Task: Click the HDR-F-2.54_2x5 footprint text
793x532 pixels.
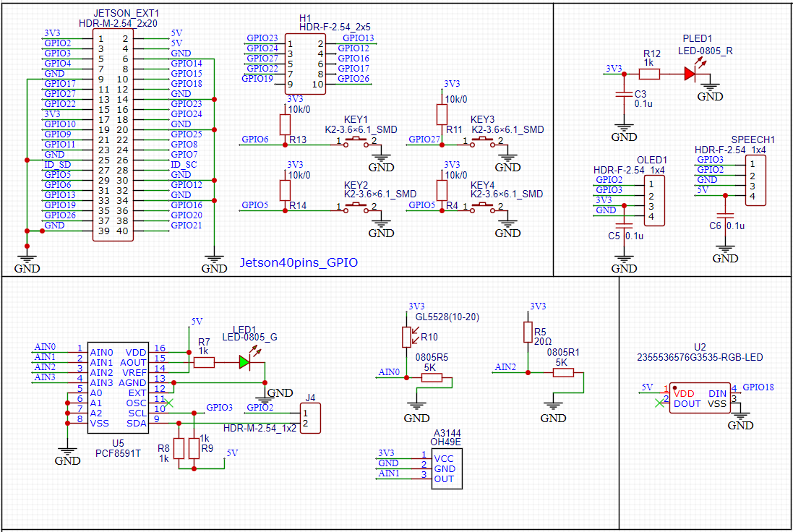Action: pyautogui.click(x=335, y=27)
